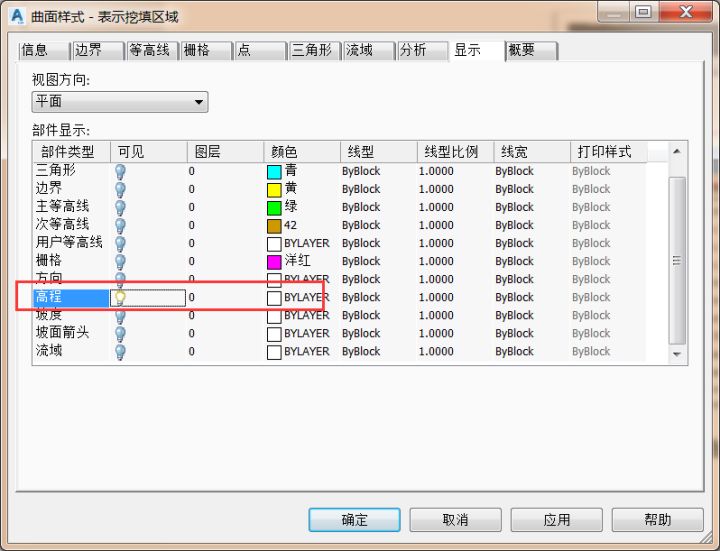The height and width of the screenshot is (551, 720).
Task: Open BYLAYER color swatch for 高程
Action: tap(274, 298)
